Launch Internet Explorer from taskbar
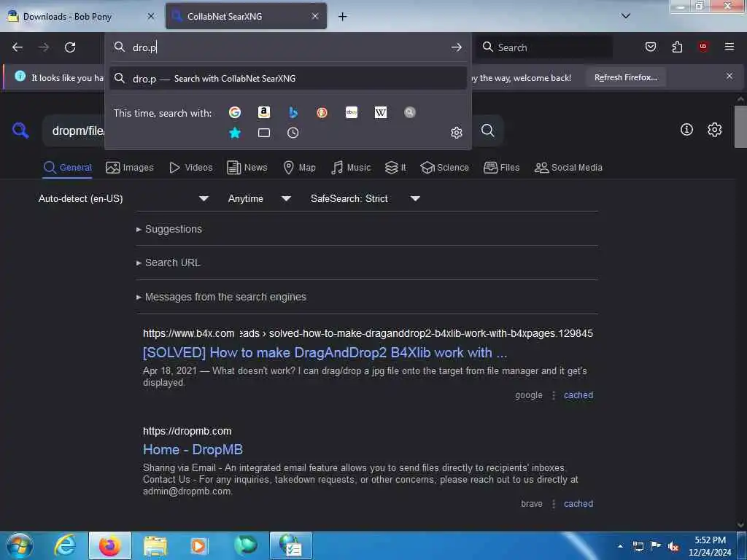 point(65,545)
